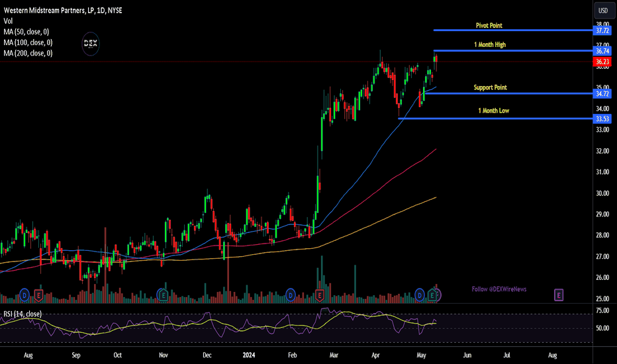The height and width of the screenshot is (364, 617).
Task: Select the Western Midstream Partners symbol title
Action: point(63,11)
